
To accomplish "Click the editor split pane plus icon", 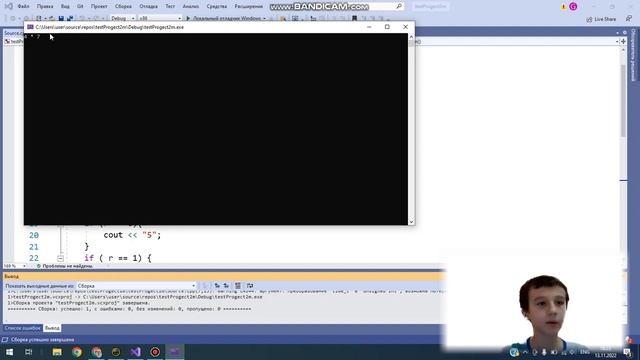I will (x=623, y=42).
